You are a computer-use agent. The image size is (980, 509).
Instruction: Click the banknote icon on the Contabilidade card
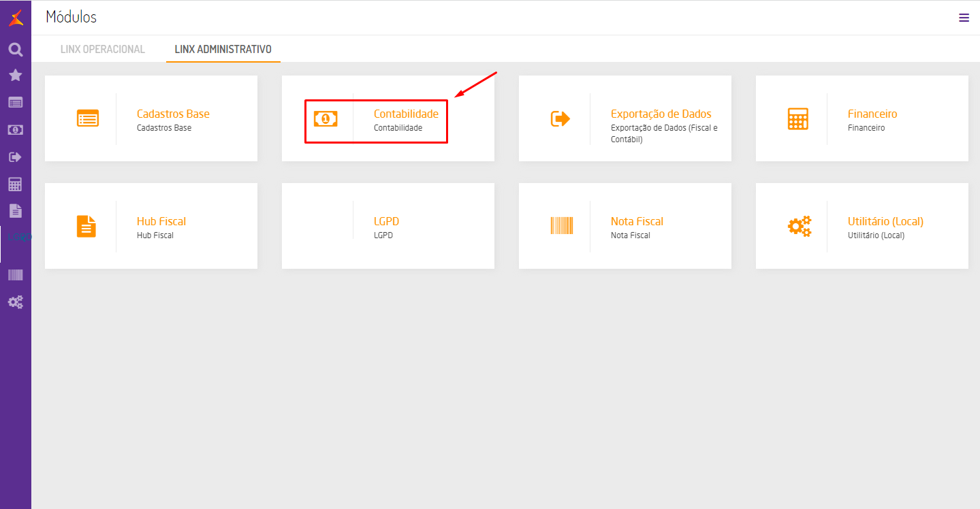click(326, 118)
